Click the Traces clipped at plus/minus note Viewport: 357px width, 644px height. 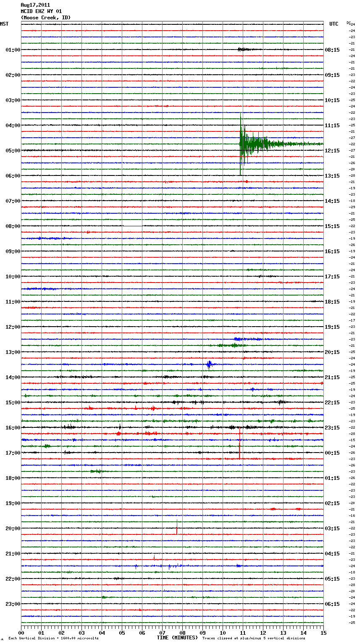coord(254,639)
